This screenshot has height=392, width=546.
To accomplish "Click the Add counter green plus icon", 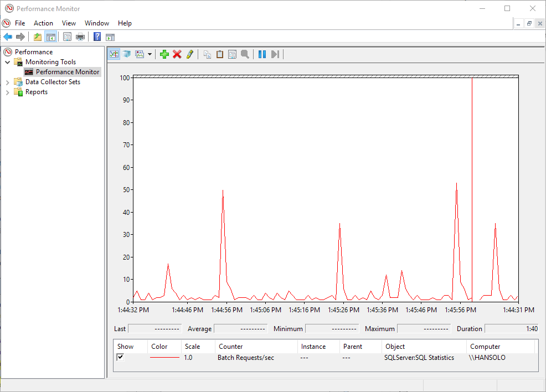I will point(164,54).
